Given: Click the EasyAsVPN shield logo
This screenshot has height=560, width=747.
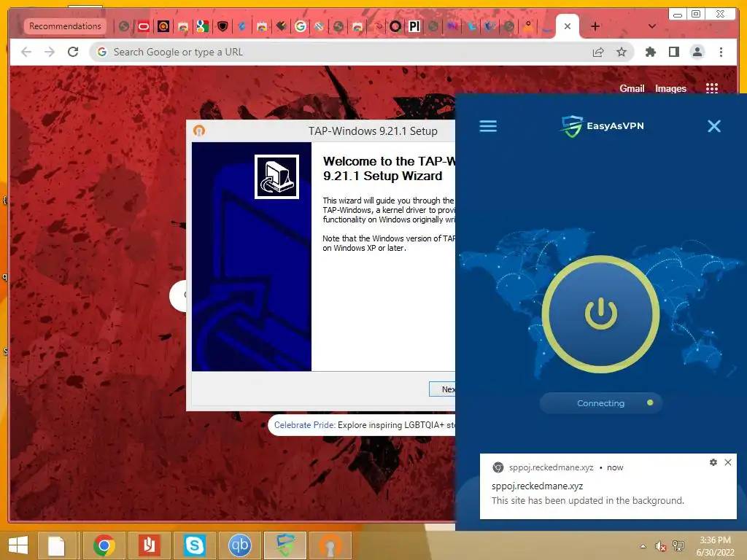Looking at the screenshot, I should coord(572,126).
